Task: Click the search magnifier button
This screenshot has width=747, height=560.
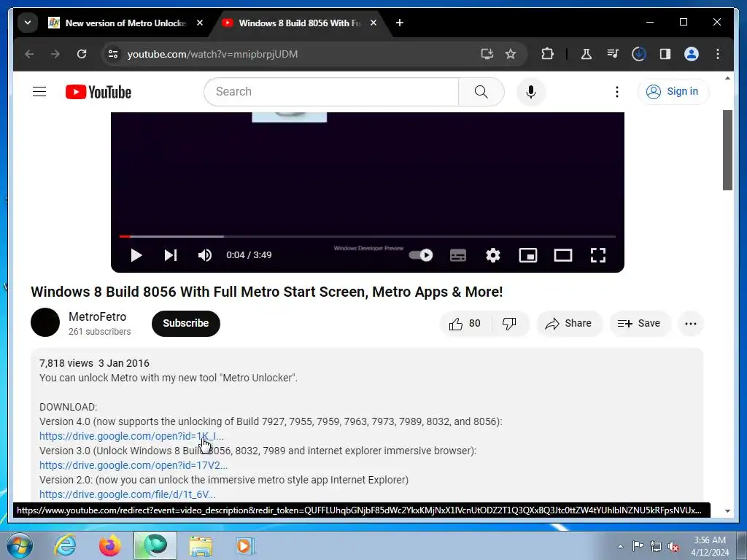Action: coord(481,91)
